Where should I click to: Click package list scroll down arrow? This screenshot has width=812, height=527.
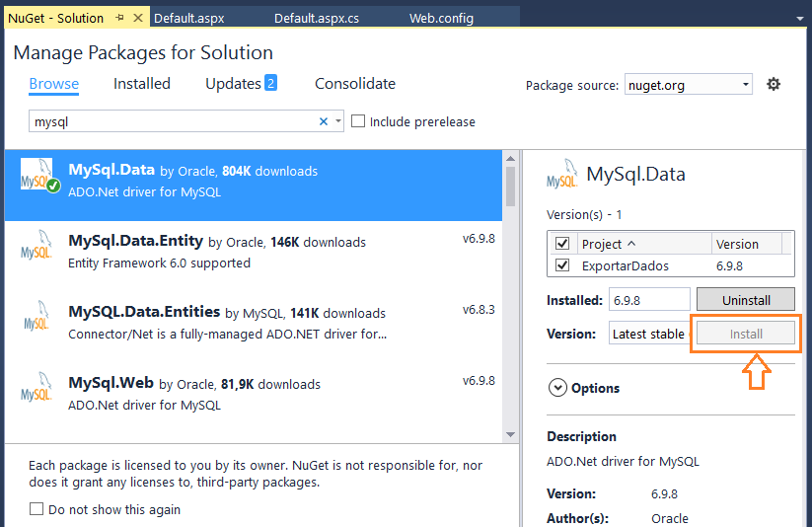511,434
